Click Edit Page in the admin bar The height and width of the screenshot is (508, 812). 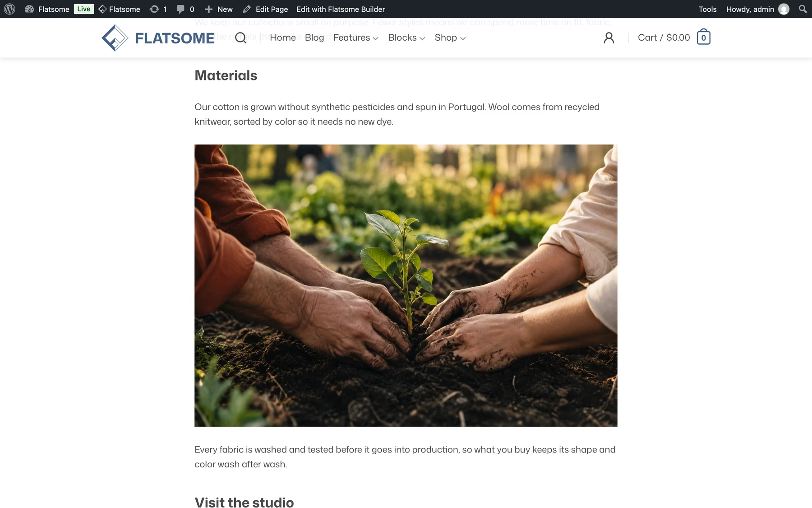point(265,9)
